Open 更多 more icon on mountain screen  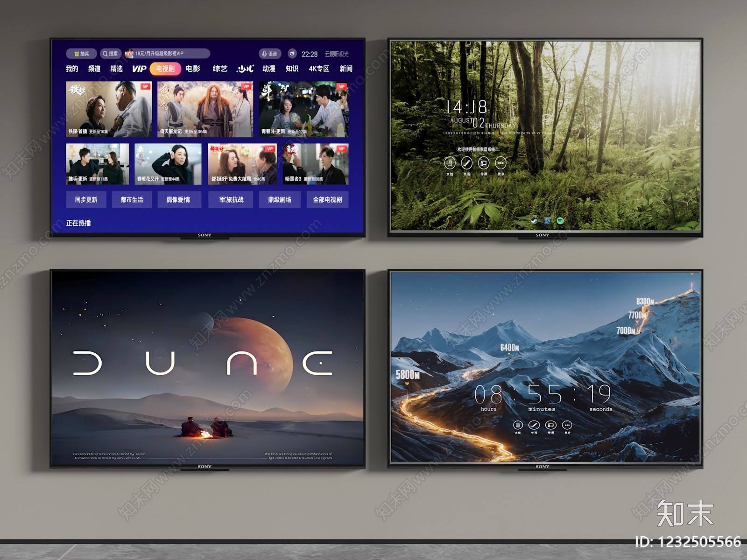coord(567,425)
